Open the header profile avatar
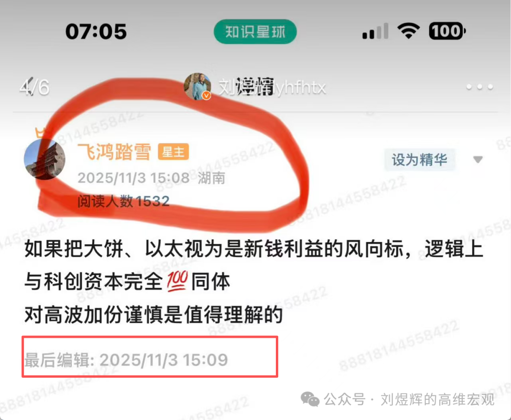511x420 pixels. click(x=197, y=86)
